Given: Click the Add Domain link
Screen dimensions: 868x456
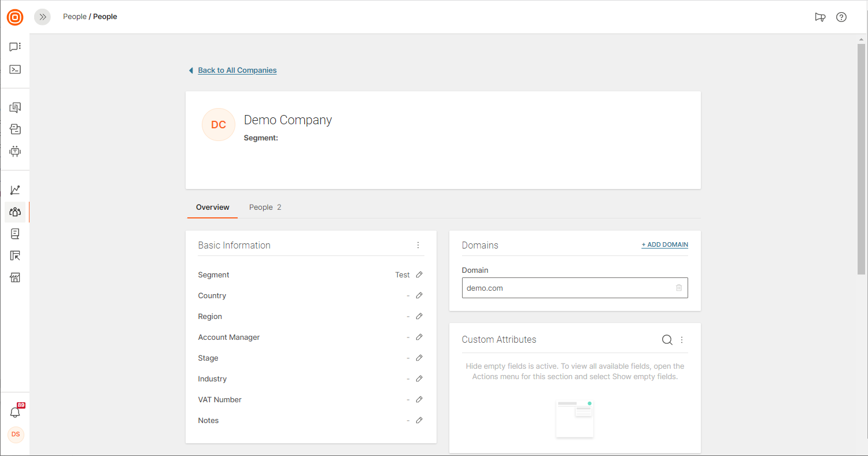Looking at the screenshot, I should 664,244.
